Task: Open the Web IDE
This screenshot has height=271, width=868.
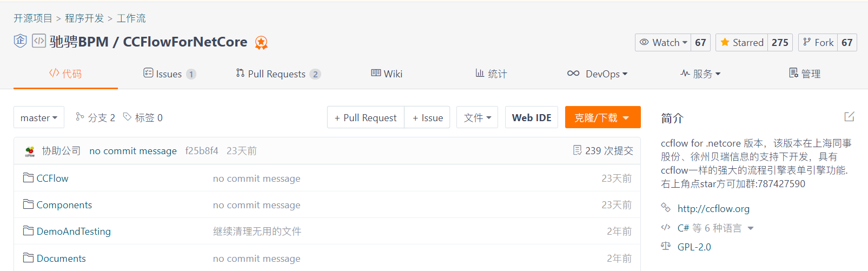Action: coord(532,117)
